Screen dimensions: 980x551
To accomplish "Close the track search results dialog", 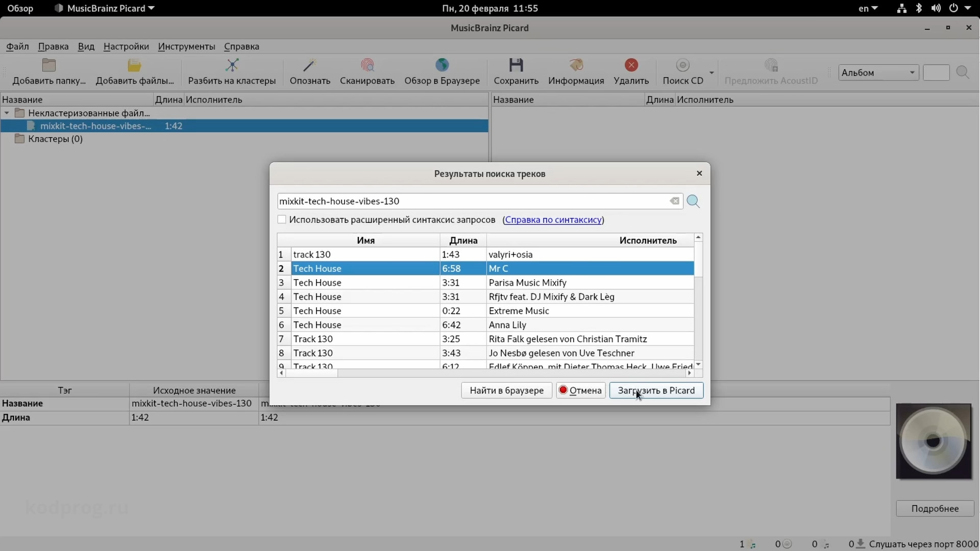I will 699,173.
